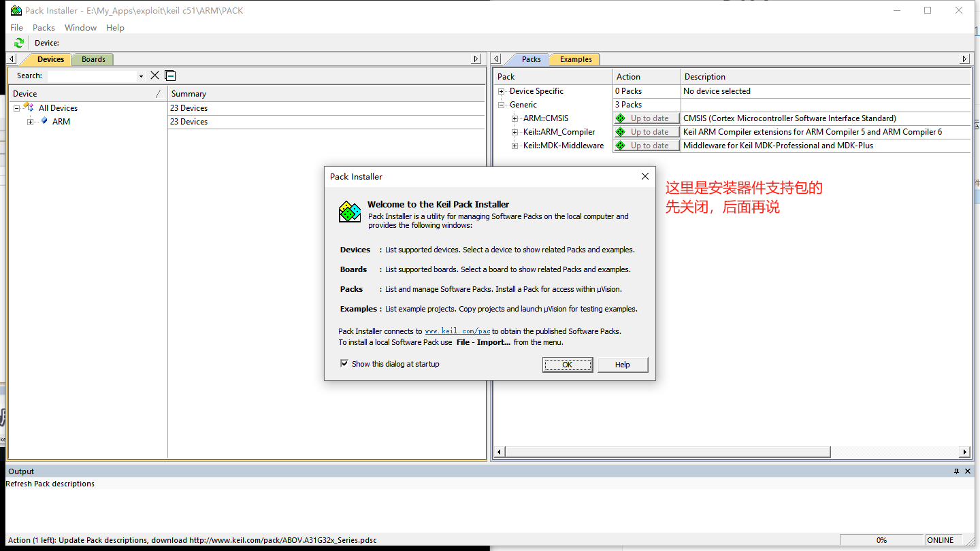Switch to the Boards tab
The image size is (980, 551).
93,59
